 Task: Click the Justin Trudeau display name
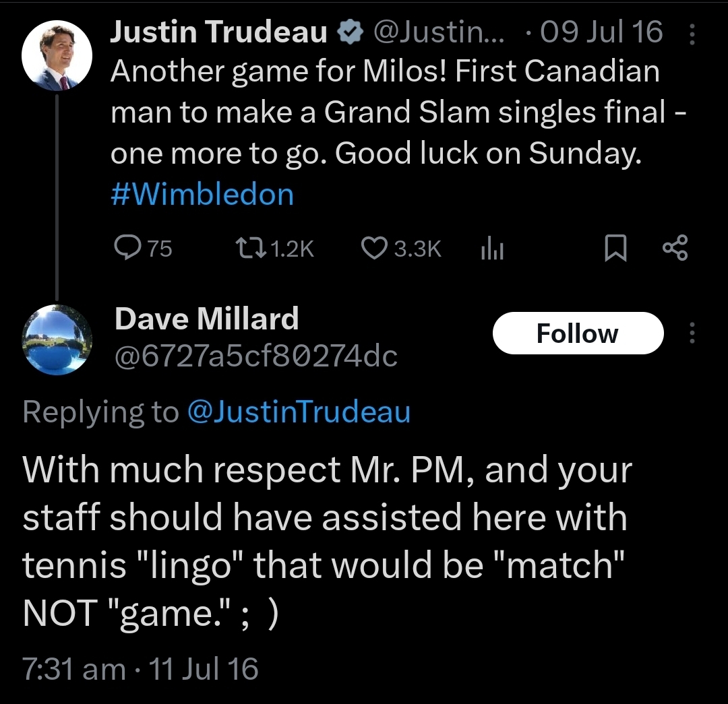(x=218, y=32)
